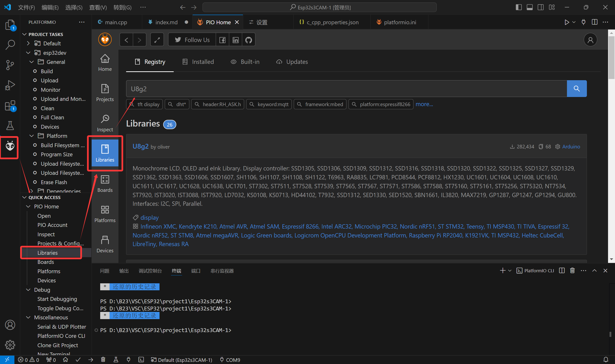The image size is (615, 364).
Task: Click the 'more...' search examples link
Action: [424, 104]
